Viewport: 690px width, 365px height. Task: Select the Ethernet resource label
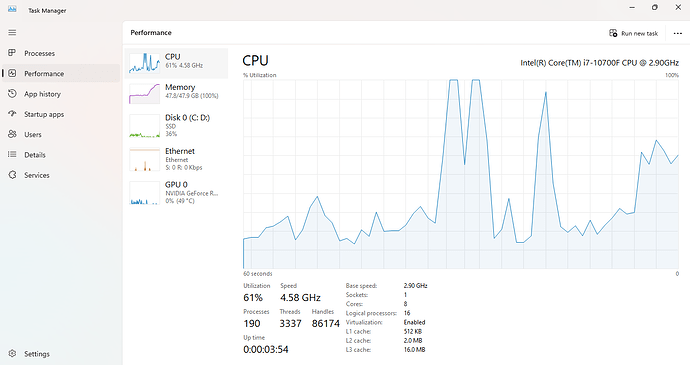coord(180,151)
